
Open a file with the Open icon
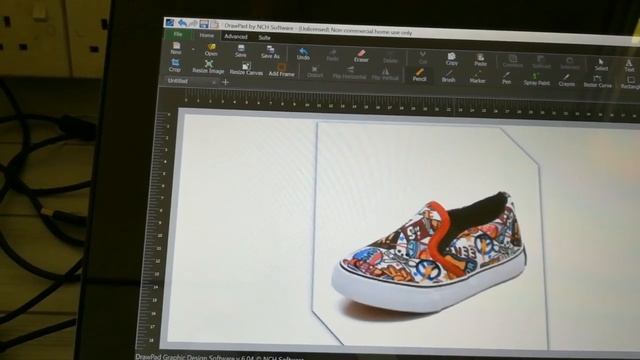coord(211,50)
